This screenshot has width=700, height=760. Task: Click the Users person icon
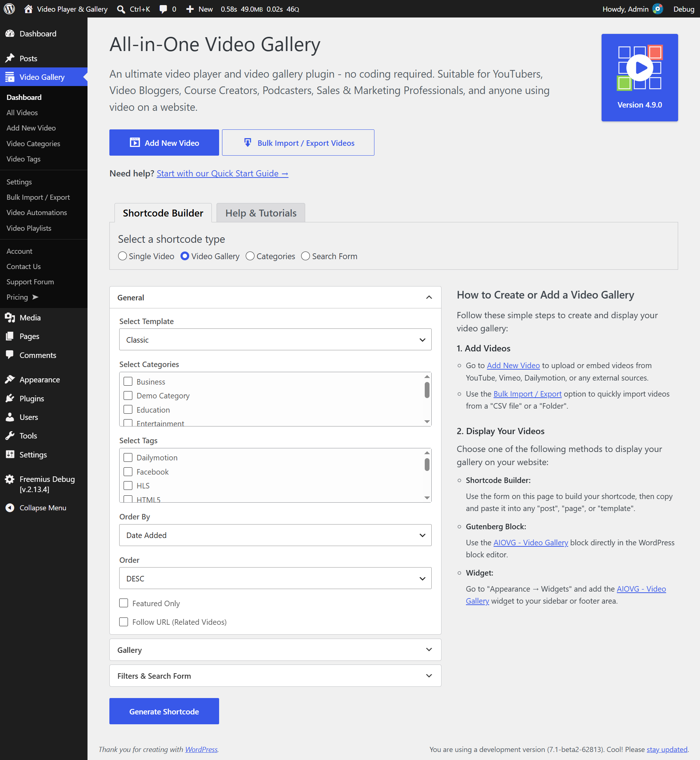pyautogui.click(x=10, y=417)
